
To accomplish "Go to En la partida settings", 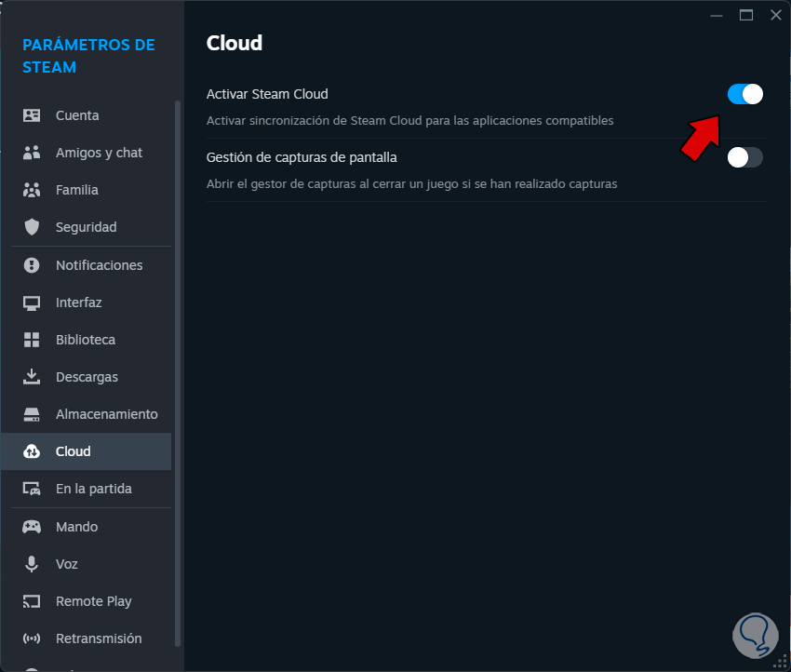I will point(93,489).
